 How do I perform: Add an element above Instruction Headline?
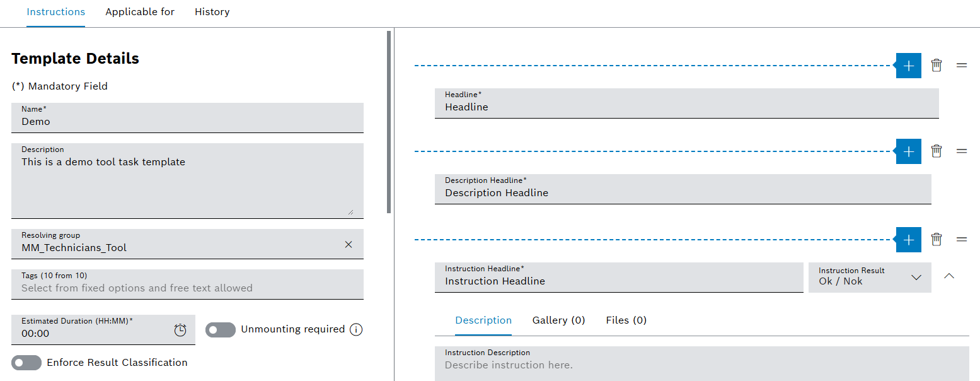click(x=908, y=240)
